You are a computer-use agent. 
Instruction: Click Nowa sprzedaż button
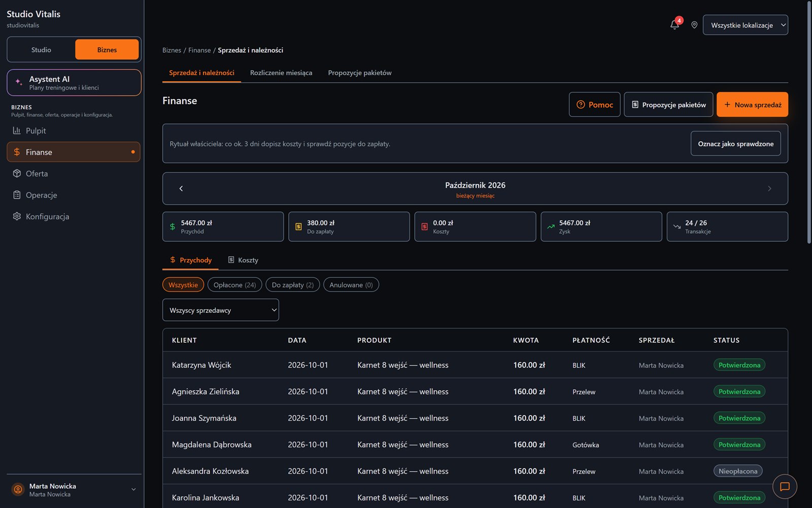coord(752,105)
